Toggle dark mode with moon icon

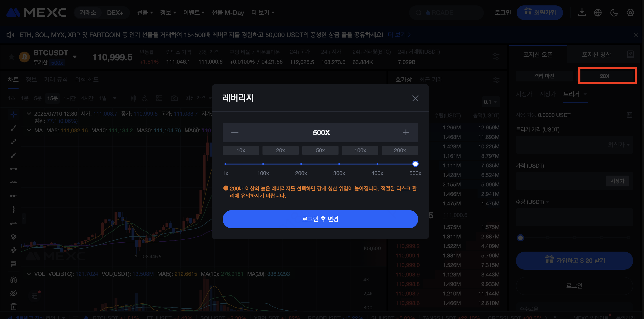tap(614, 12)
